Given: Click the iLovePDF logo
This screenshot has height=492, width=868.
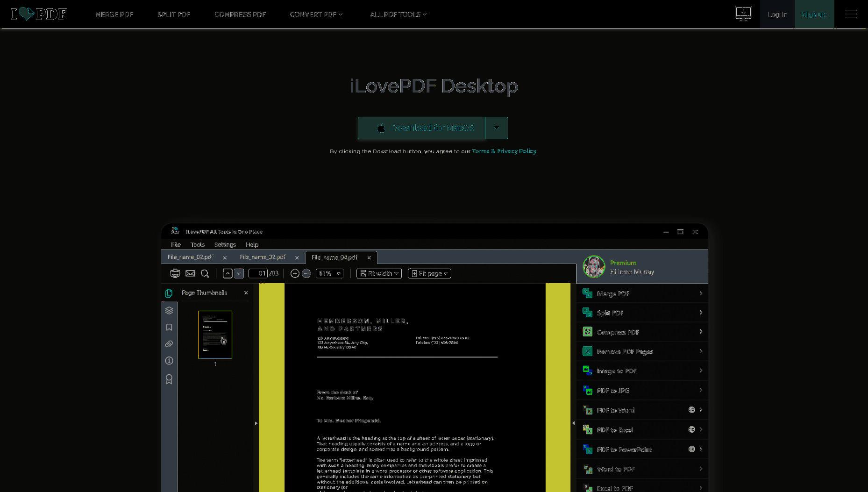Looking at the screenshot, I should (39, 14).
